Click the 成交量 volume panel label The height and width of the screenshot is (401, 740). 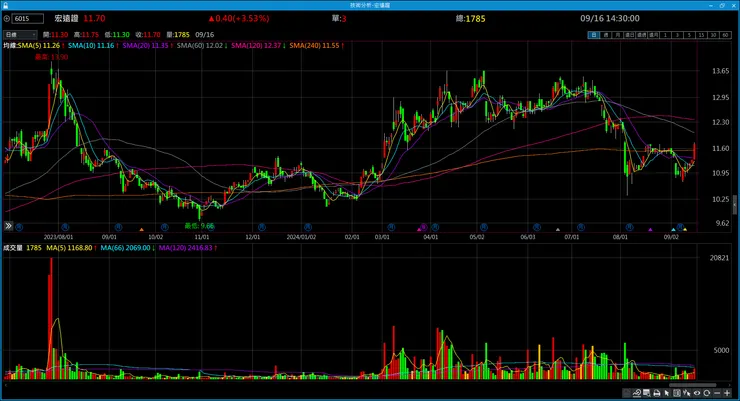(13, 248)
